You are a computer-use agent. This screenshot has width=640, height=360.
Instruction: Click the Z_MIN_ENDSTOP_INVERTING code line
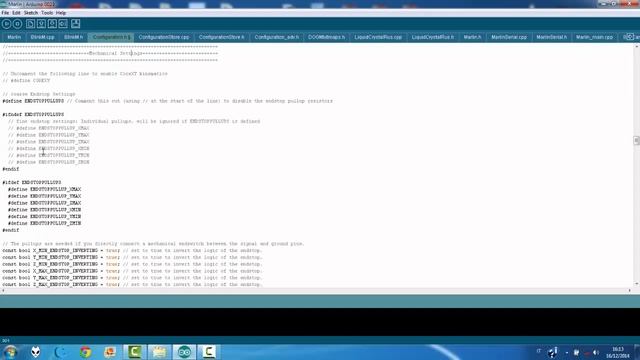[132, 264]
